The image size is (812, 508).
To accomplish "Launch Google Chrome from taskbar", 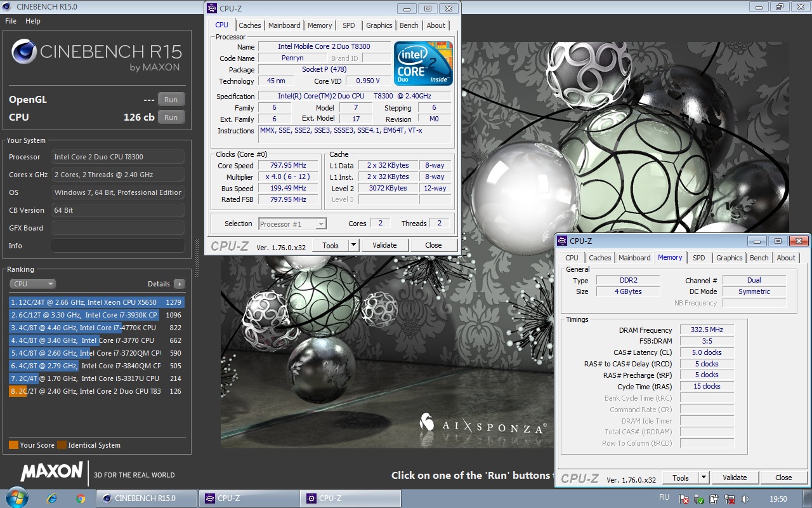I will pos(81,498).
